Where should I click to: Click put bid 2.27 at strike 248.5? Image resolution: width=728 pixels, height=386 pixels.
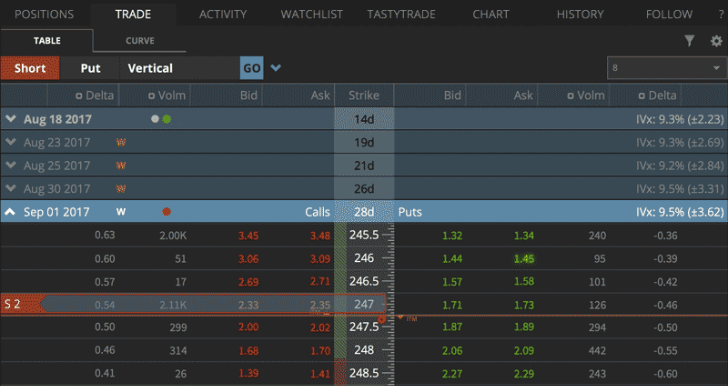click(x=452, y=373)
